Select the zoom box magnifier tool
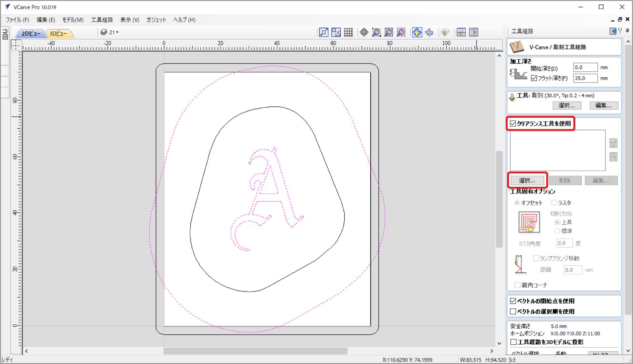The image size is (633, 364). click(376, 32)
